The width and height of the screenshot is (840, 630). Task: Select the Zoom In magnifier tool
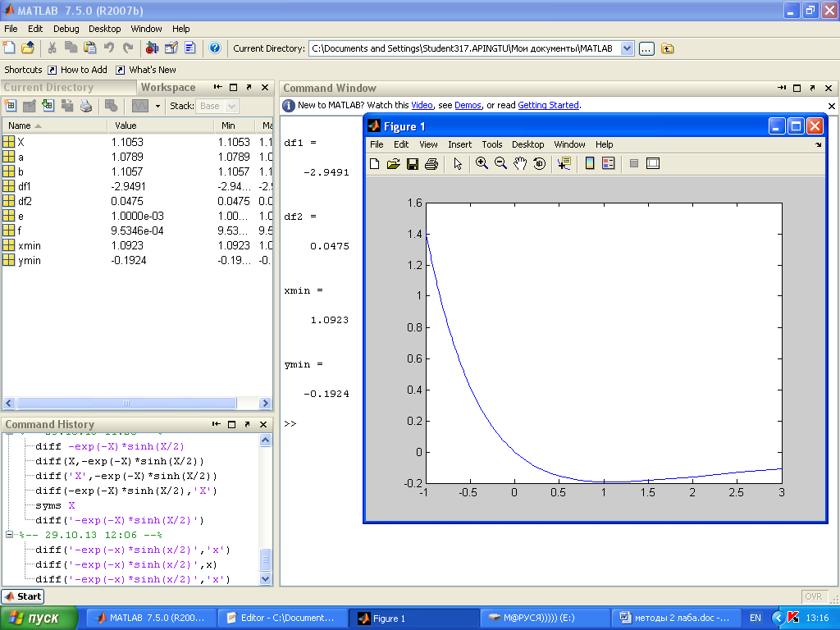coord(482,163)
